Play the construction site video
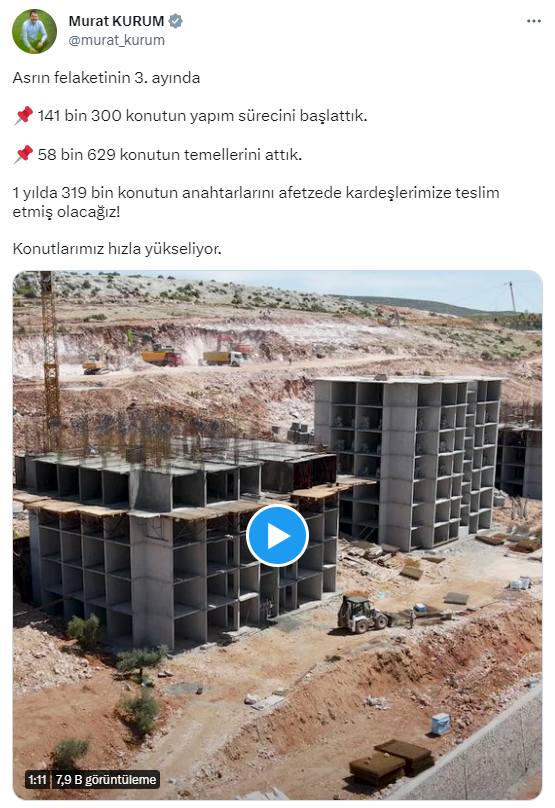The width and height of the screenshot is (555, 808). tap(277, 536)
